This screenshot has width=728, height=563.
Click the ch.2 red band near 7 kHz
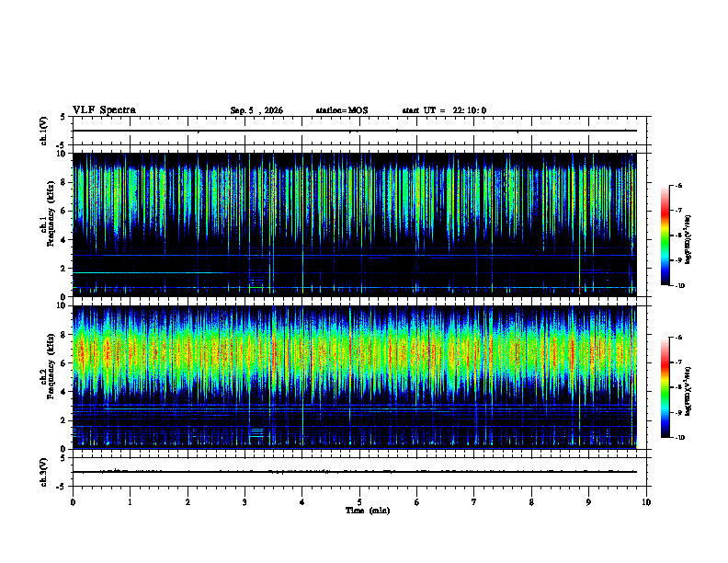click(x=354, y=352)
